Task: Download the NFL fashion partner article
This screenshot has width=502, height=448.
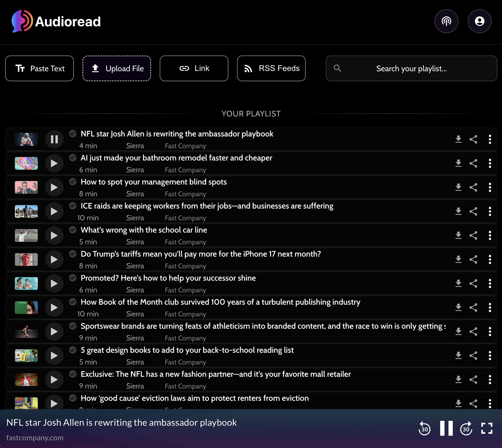Action: pos(458,380)
